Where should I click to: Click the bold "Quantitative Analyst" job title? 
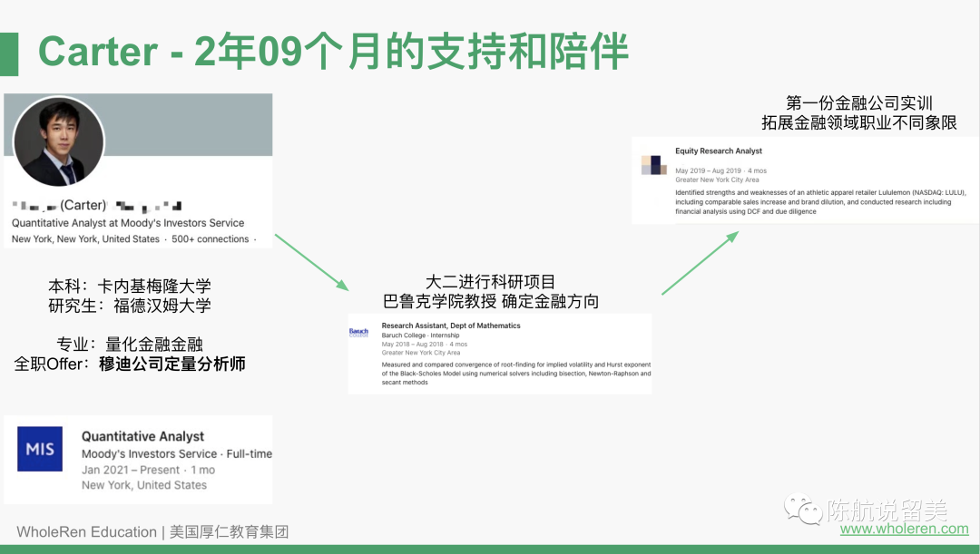coord(142,436)
